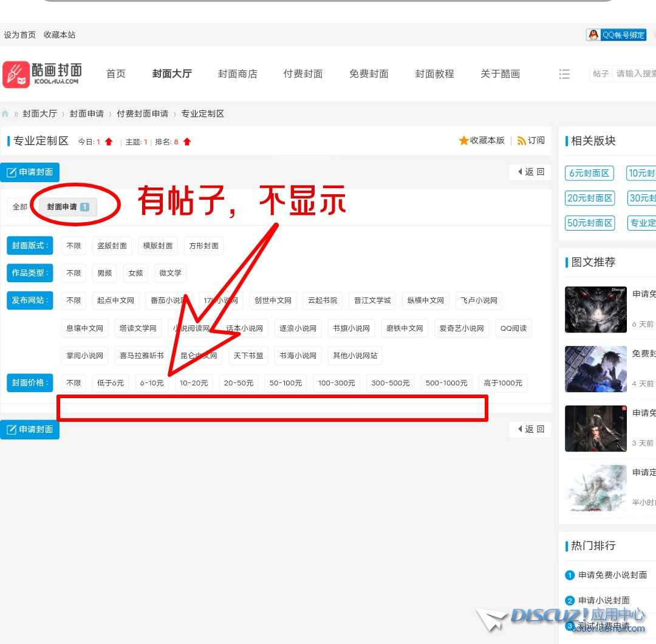The height and width of the screenshot is (644, 656).
Task: Click the top 申请封面 pencil button
Action: 30,172
